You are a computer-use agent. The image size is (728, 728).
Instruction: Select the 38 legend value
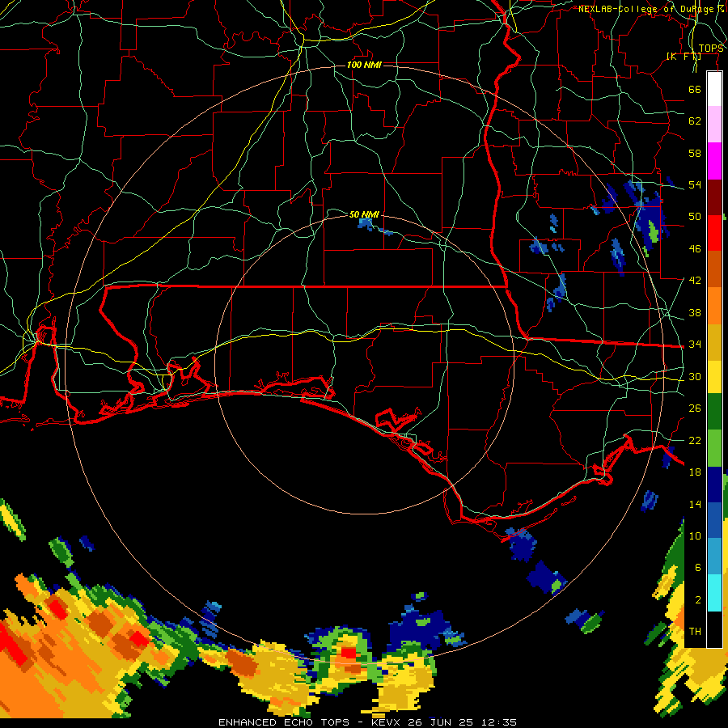click(695, 312)
